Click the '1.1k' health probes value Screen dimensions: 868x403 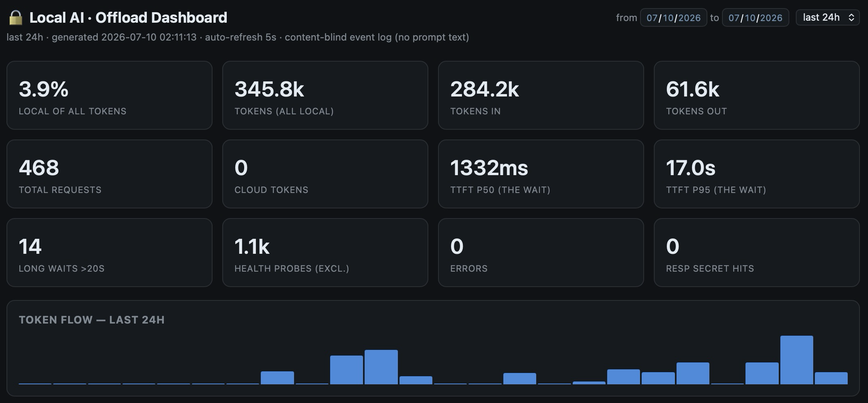(x=252, y=247)
